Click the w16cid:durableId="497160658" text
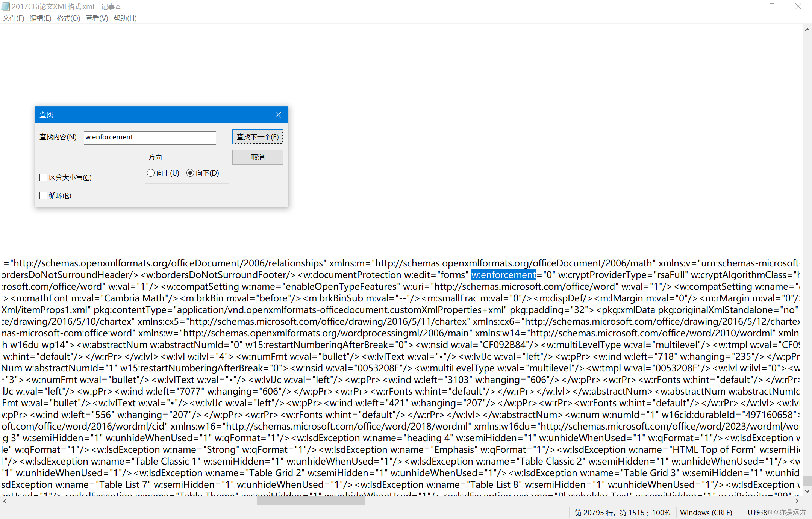The image size is (812, 519). pos(730,415)
